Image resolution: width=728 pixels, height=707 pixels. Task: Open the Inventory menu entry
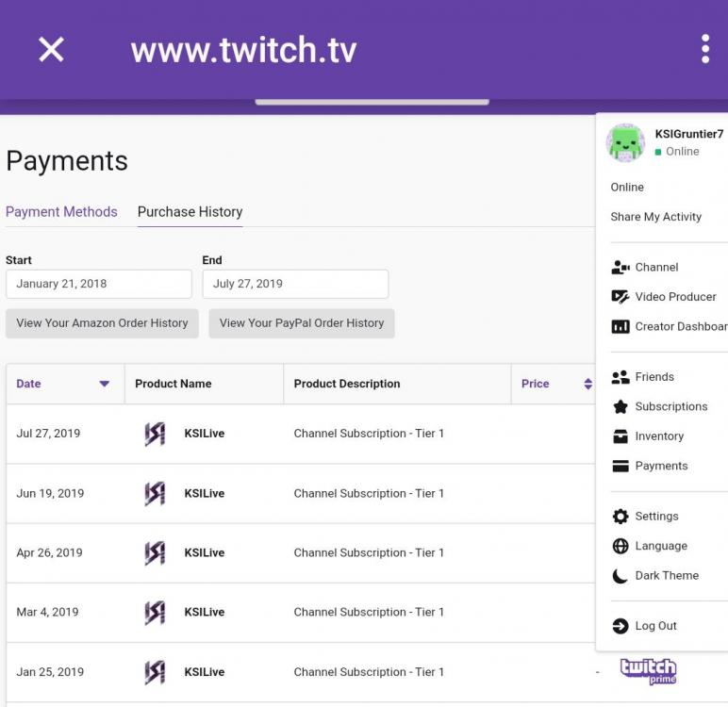pos(659,436)
